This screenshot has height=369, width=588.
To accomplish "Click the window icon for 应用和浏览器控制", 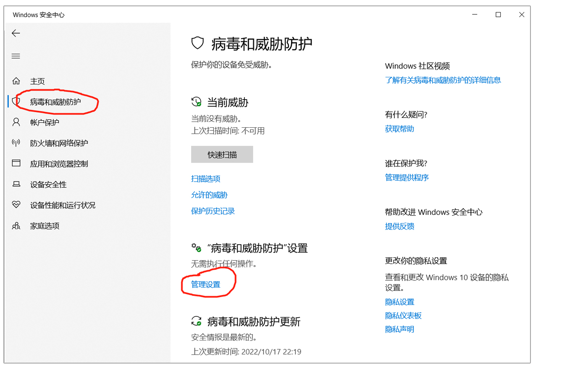I will coord(16,163).
